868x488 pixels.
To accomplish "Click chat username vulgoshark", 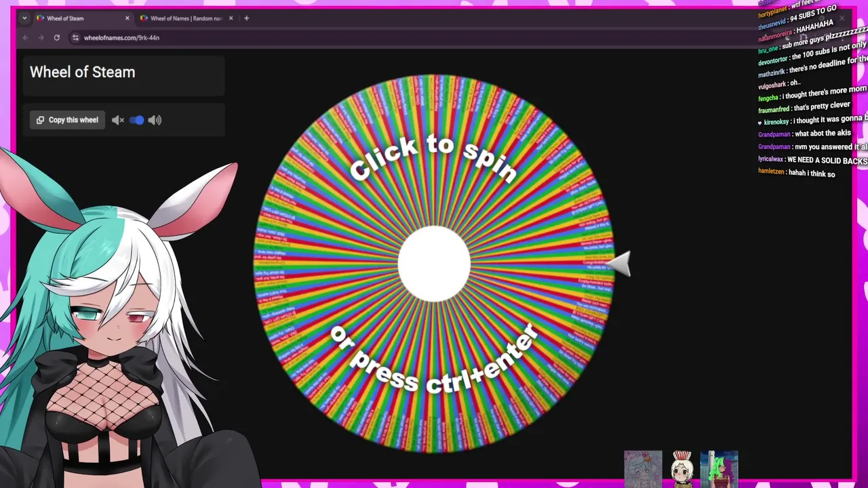I will point(772,85).
